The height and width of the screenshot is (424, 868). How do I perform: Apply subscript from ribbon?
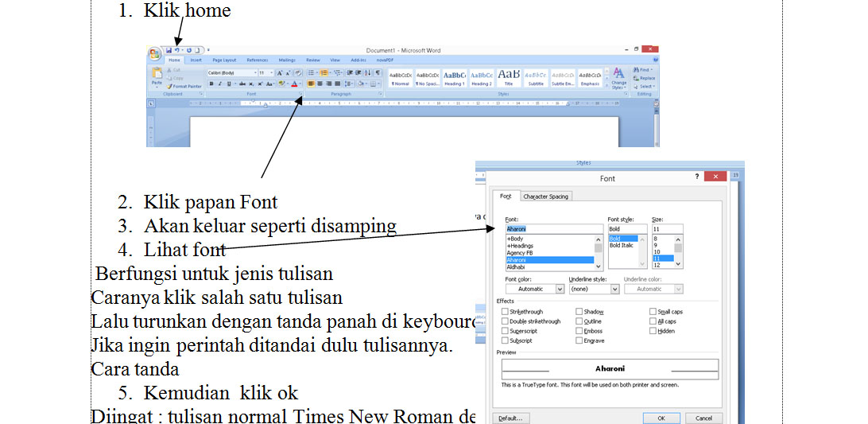250,84
